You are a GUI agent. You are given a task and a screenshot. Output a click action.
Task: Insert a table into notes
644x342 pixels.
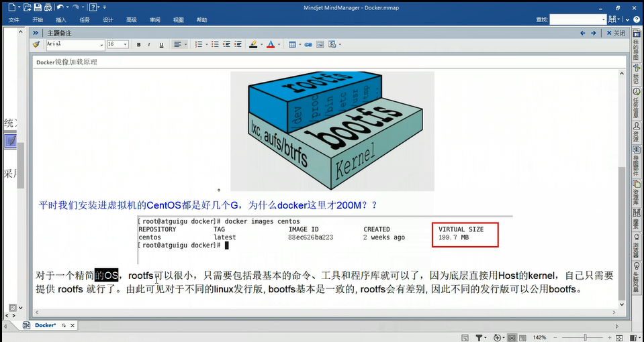(x=292, y=44)
